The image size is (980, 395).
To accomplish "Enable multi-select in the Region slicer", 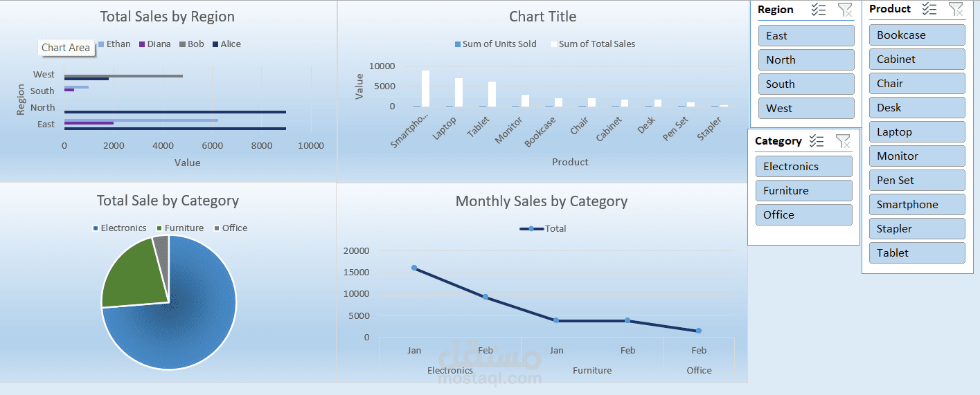I will 819,10.
